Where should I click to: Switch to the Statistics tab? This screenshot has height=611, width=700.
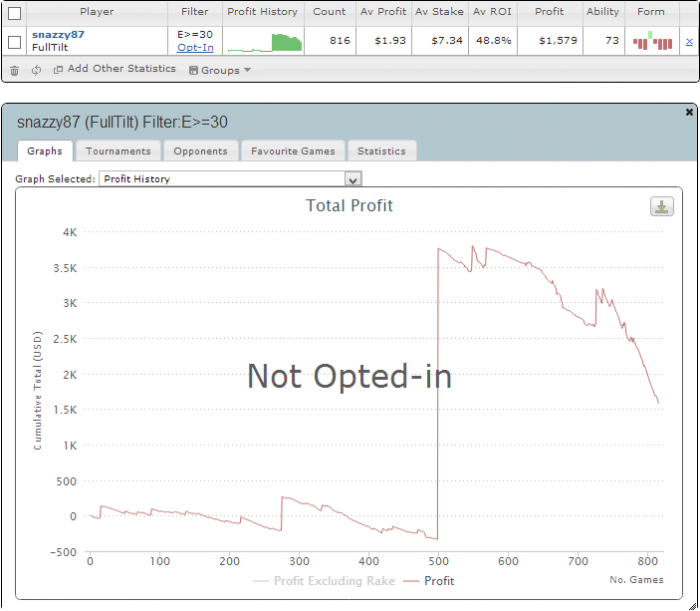(x=382, y=151)
